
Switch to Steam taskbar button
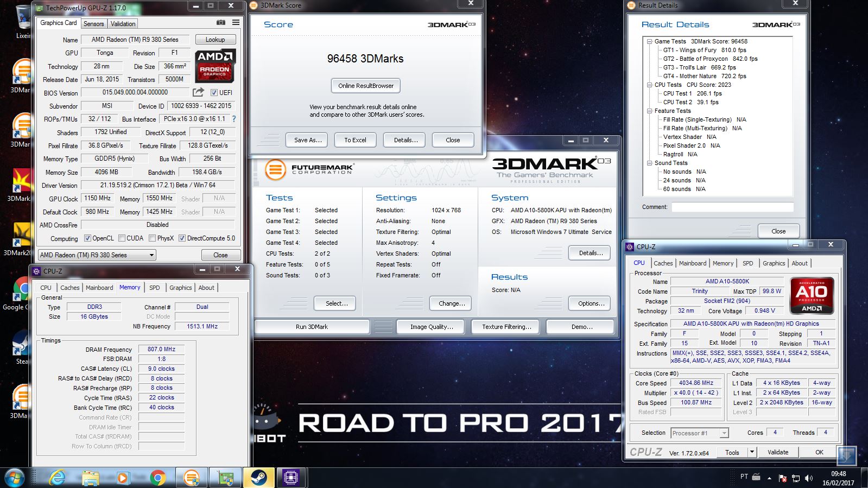click(x=258, y=478)
